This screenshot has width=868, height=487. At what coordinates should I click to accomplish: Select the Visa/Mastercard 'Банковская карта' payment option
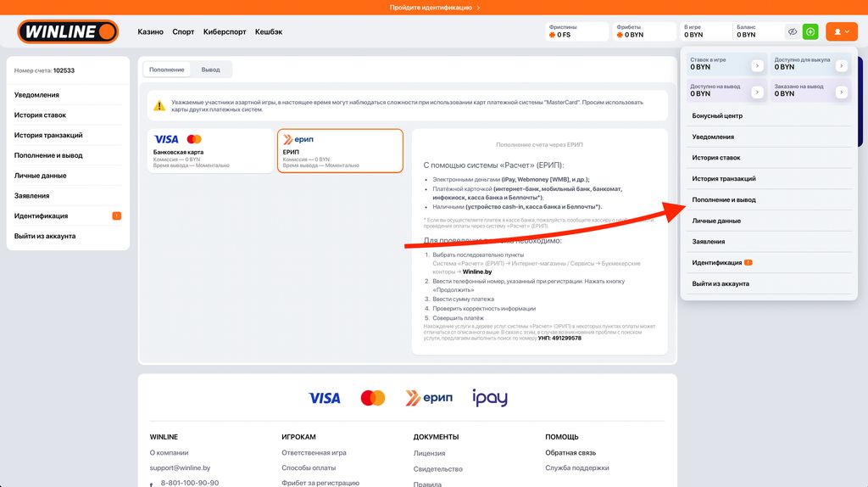tap(210, 151)
